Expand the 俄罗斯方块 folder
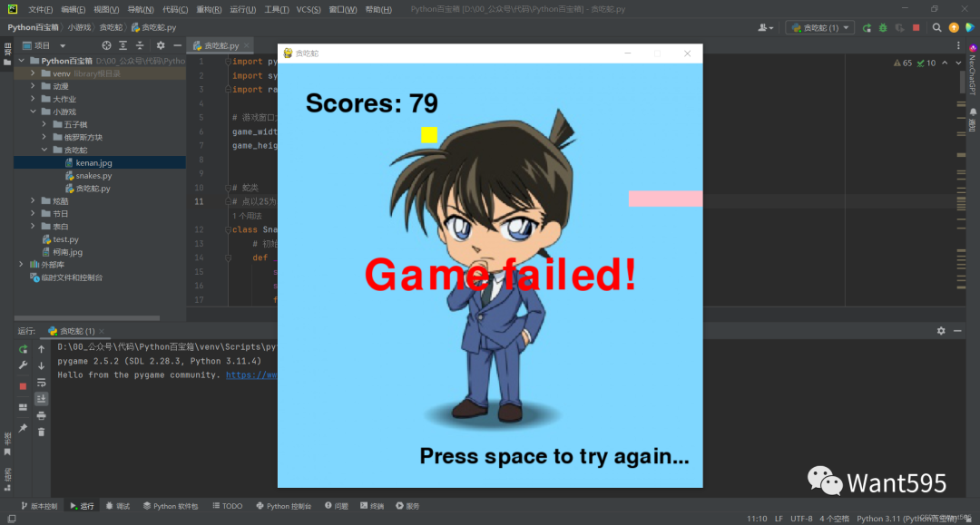 (44, 137)
